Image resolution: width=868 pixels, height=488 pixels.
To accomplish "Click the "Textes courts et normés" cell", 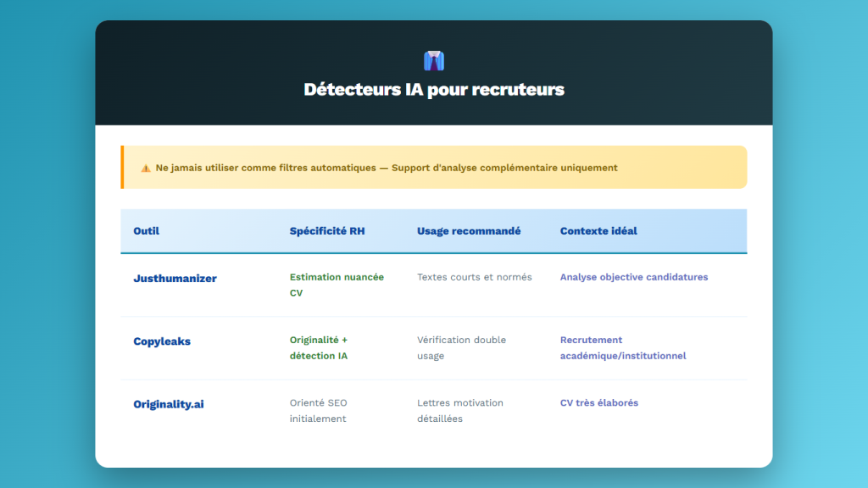I will pos(475,277).
